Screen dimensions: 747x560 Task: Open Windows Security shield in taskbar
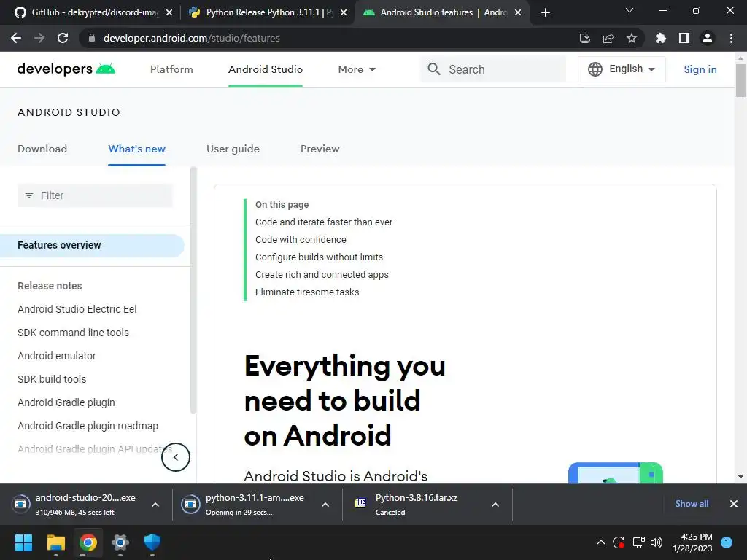(152, 542)
